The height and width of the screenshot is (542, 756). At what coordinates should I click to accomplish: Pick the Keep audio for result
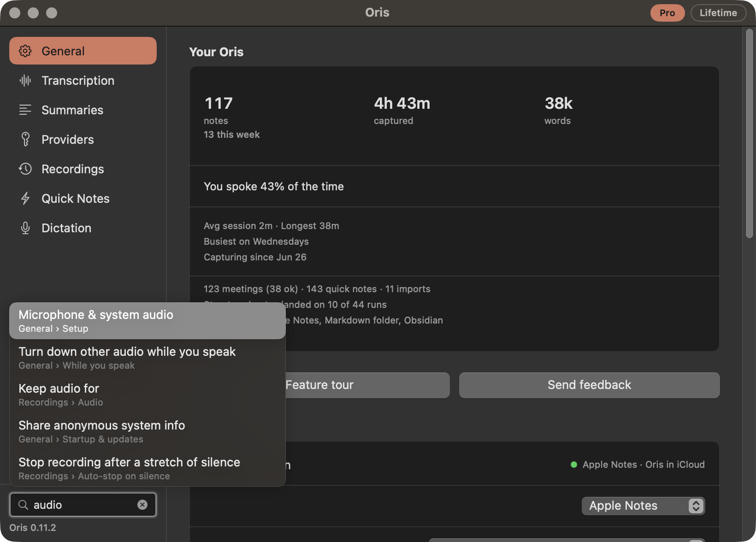(x=148, y=395)
